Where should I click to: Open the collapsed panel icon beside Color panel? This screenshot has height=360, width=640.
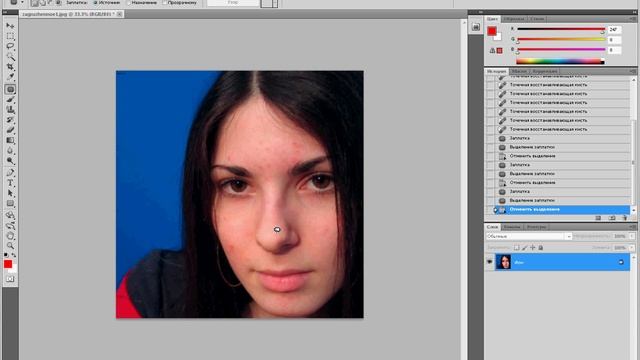click(x=476, y=27)
